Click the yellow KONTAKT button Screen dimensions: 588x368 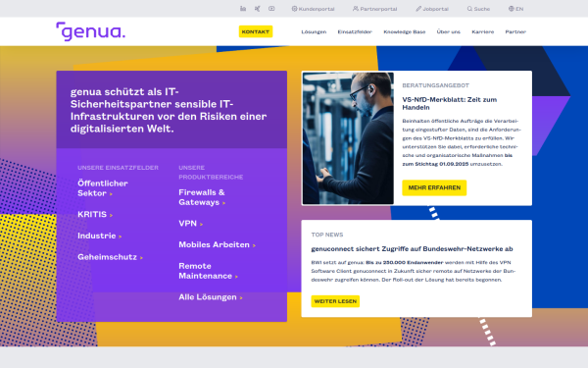[x=256, y=31]
